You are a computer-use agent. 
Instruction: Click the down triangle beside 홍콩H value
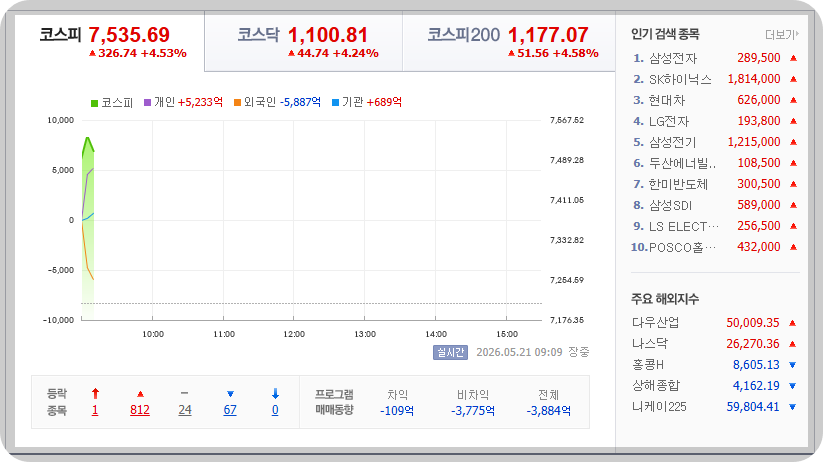(793, 365)
